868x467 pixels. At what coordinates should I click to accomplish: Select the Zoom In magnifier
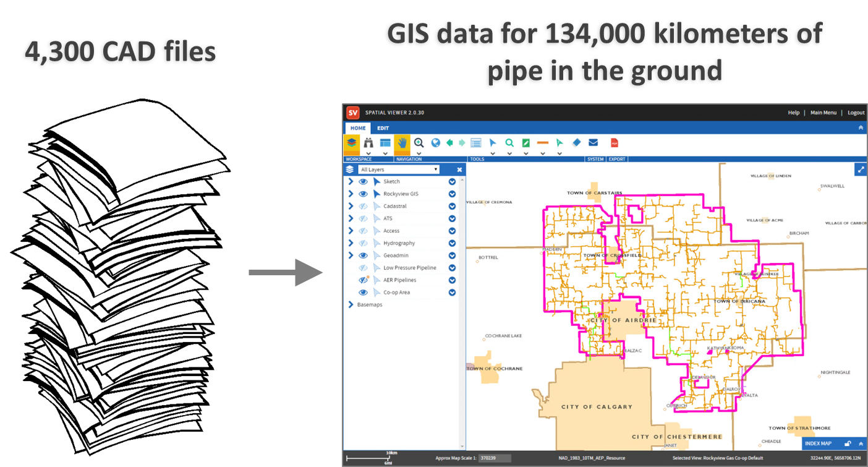(x=419, y=143)
